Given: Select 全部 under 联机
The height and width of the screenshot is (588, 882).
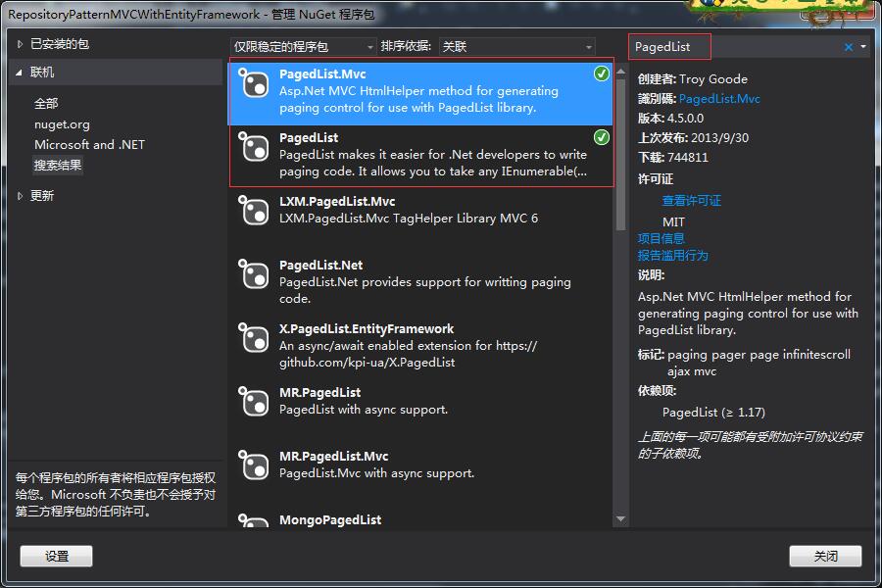Looking at the screenshot, I should [46, 104].
